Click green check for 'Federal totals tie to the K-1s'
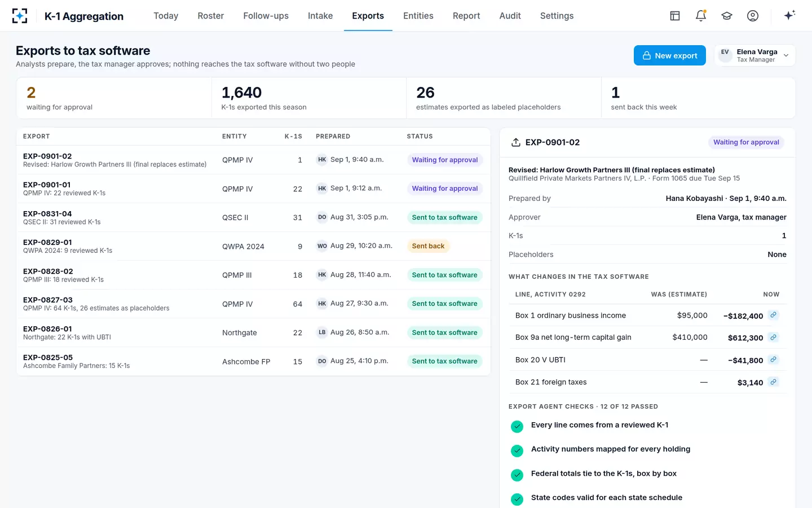 [x=517, y=475]
